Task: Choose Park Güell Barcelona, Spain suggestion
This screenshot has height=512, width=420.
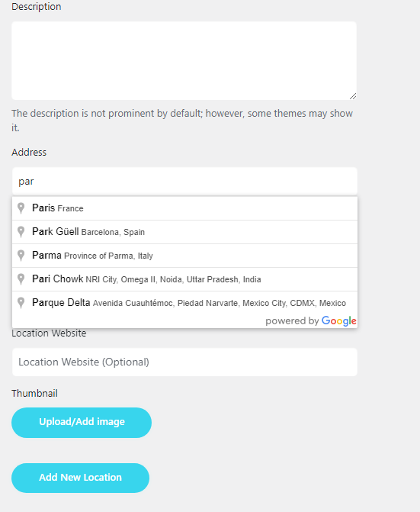Action: [184, 232]
